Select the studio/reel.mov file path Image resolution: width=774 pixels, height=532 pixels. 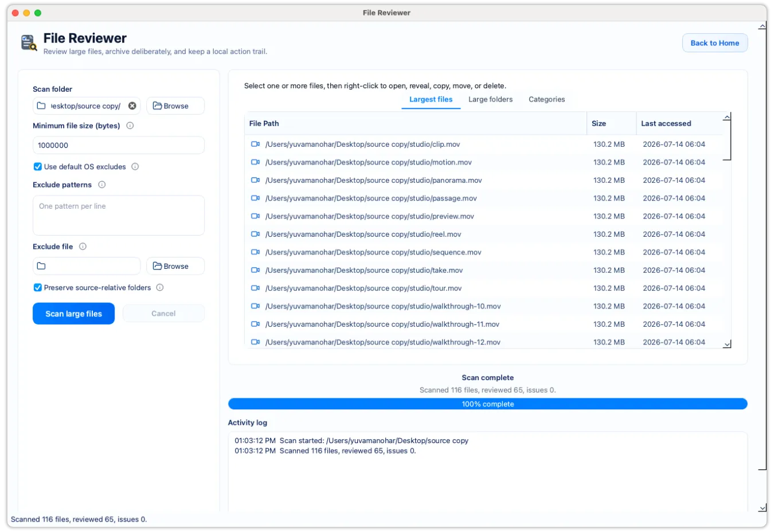363,234
